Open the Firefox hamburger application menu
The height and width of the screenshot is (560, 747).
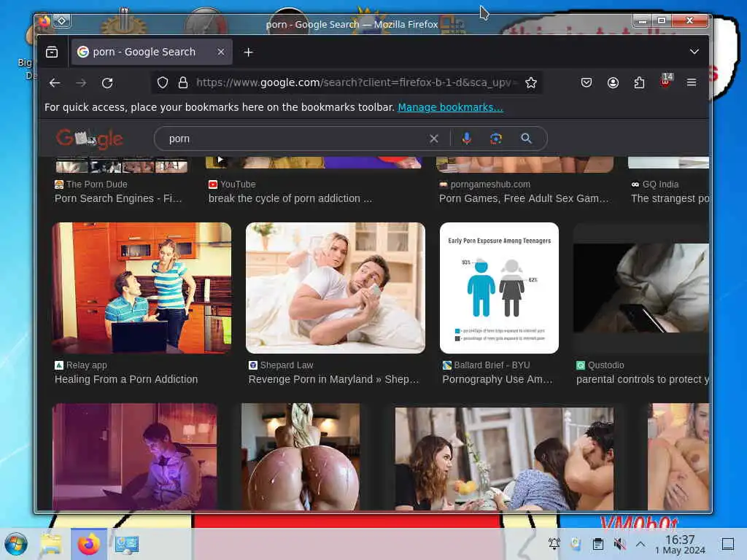(692, 82)
